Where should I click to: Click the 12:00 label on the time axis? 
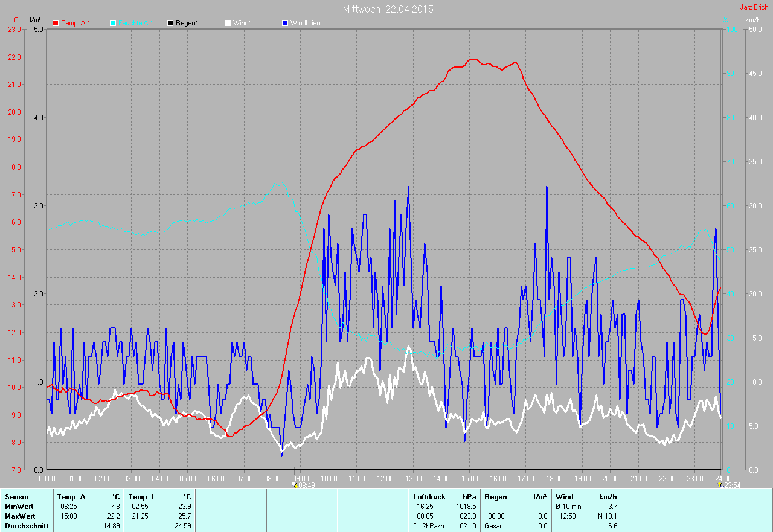click(385, 479)
